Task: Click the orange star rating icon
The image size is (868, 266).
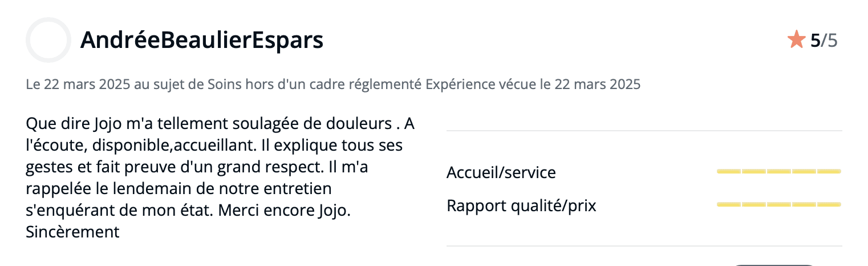Action: pyautogui.click(x=796, y=40)
